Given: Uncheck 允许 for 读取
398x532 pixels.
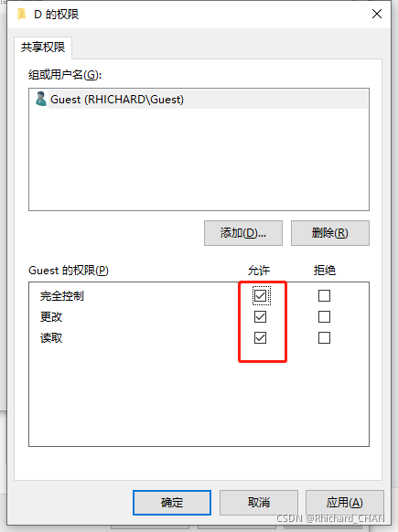Looking at the screenshot, I should (x=261, y=337).
